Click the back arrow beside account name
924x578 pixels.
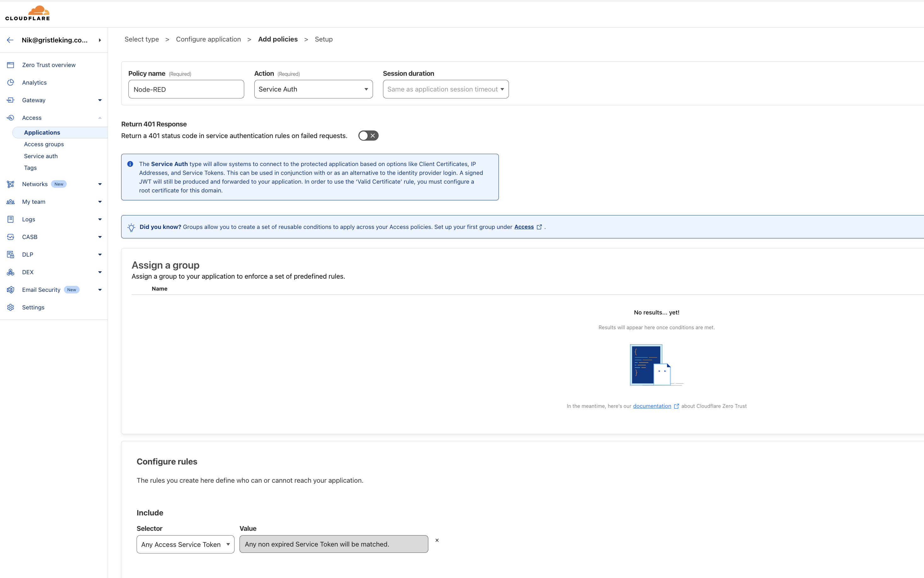pos(10,40)
